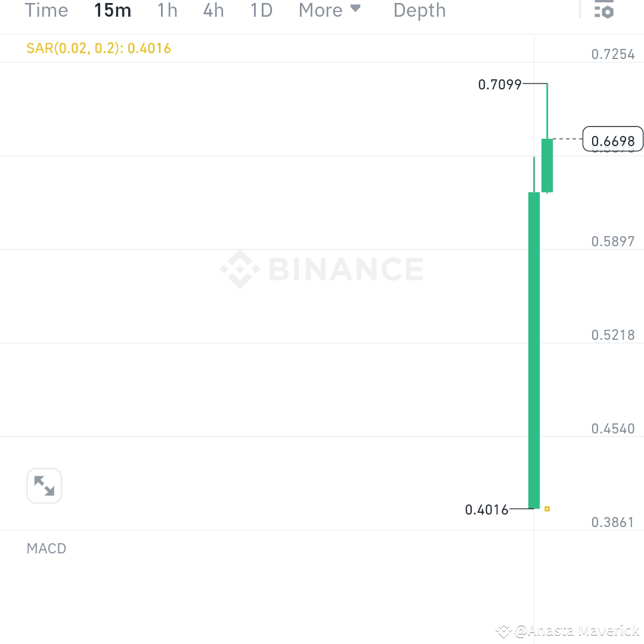This screenshot has width=644, height=644.
Task: Click the current price tag showing 0.6698
Action: click(x=614, y=139)
